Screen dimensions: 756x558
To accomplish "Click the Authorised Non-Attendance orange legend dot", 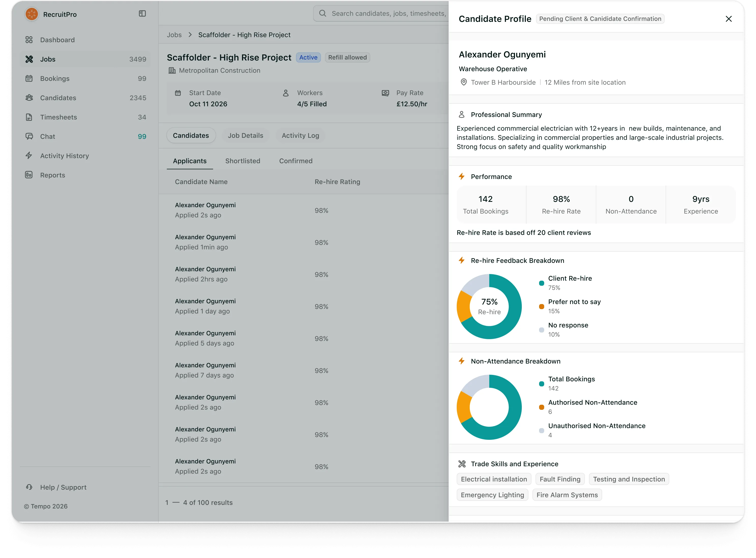I will coord(541,407).
